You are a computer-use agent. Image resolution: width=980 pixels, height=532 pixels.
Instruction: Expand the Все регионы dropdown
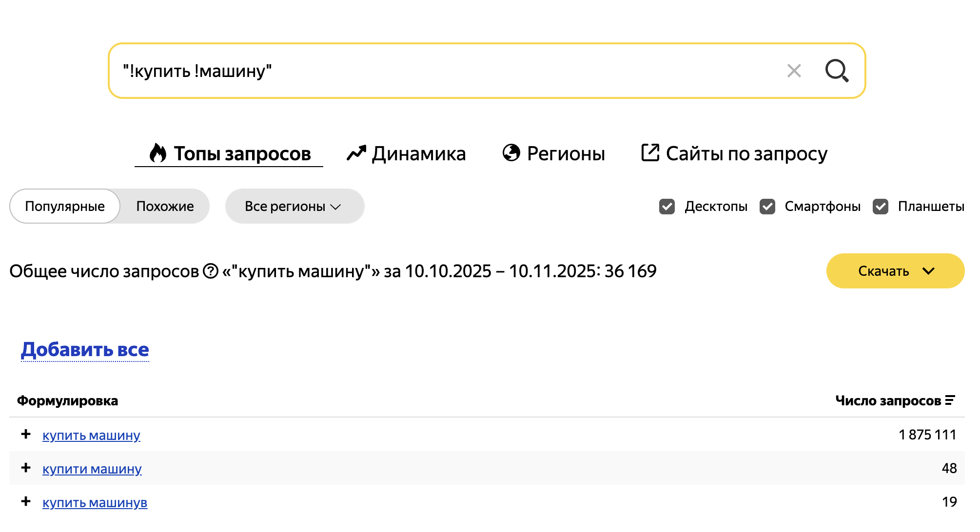point(294,207)
